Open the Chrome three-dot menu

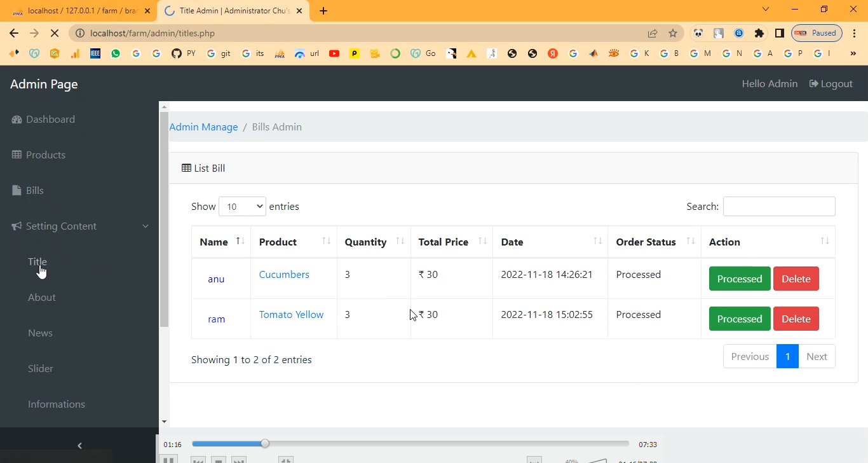(855, 33)
